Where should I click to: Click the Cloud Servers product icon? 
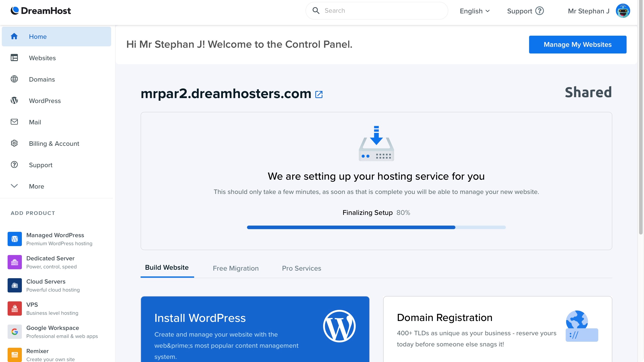(15, 285)
